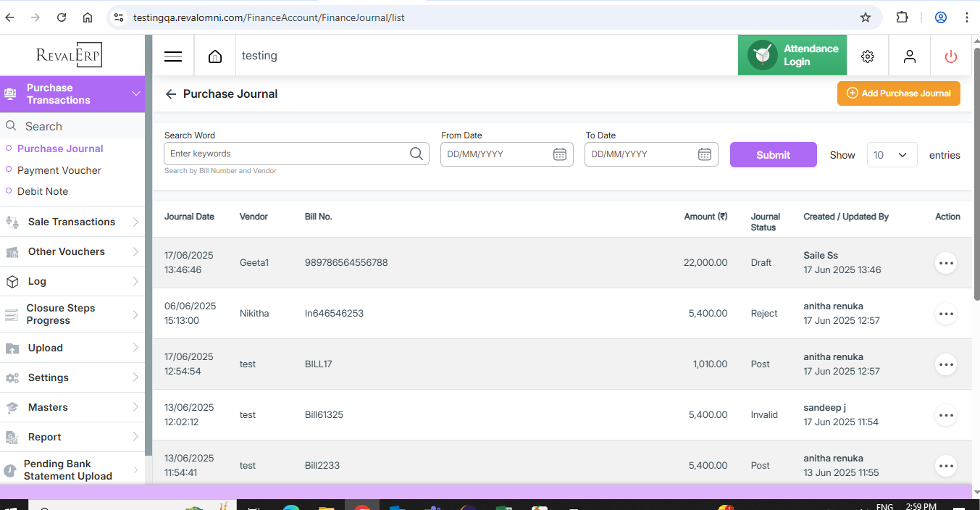Open Payment Voucher in sidebar
The height and width of the screenshot is (510, 980).
(59, 170)
